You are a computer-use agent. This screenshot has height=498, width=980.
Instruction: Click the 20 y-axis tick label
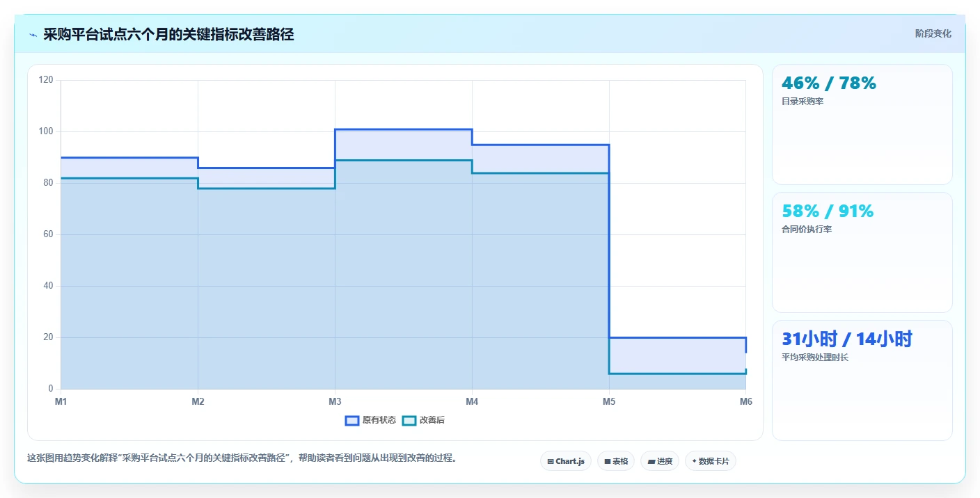(48, 337)
